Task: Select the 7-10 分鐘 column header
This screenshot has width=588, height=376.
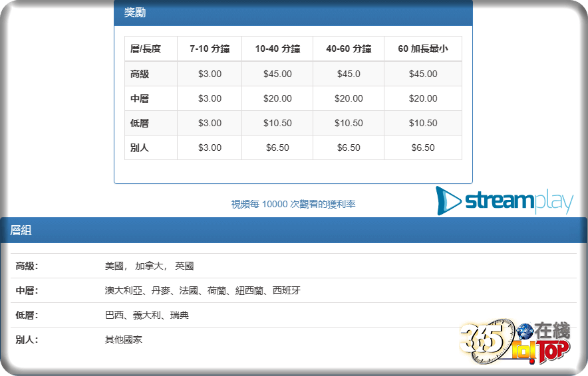Action: coord(210,48)
